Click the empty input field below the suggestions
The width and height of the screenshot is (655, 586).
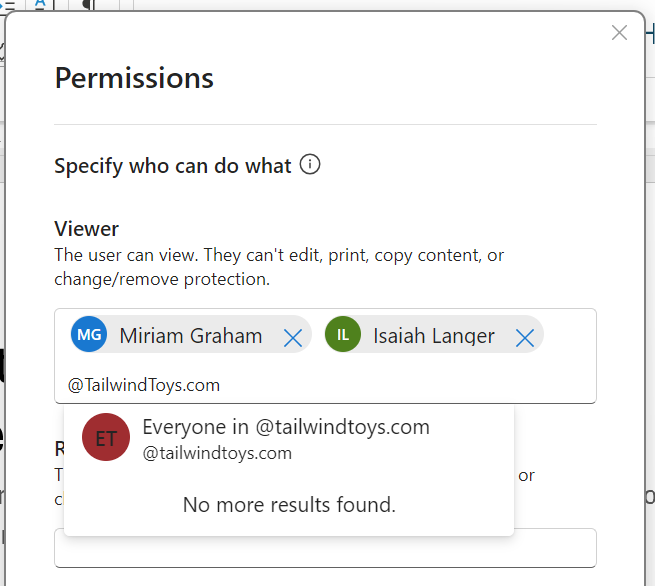[325, 549]
